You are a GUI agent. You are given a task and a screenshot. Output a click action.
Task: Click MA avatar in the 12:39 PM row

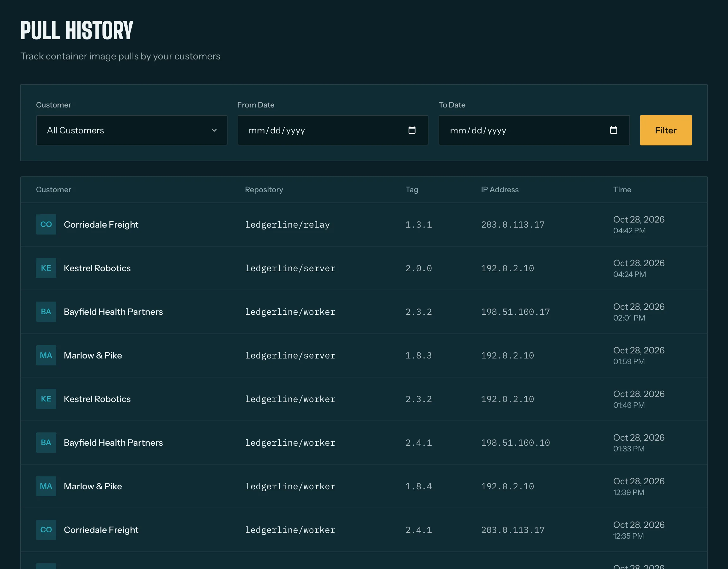pos(46,486)
